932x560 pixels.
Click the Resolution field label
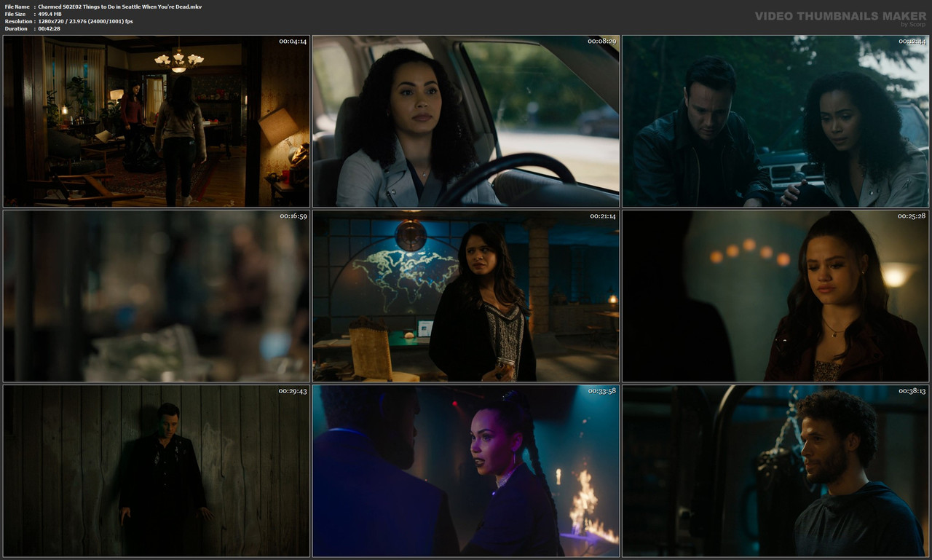[x=18, y=21]
